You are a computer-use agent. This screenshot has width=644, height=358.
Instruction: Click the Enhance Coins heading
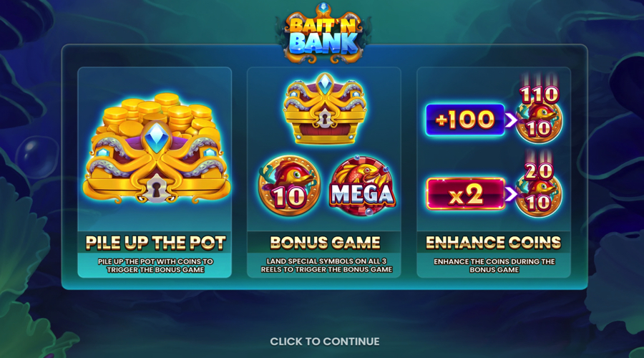[494, 243]
